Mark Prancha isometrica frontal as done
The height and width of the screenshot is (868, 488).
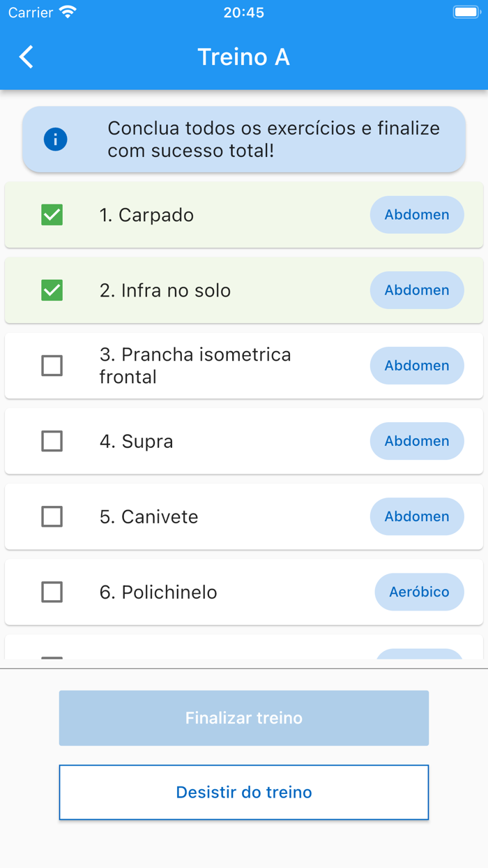coord(52,366)
